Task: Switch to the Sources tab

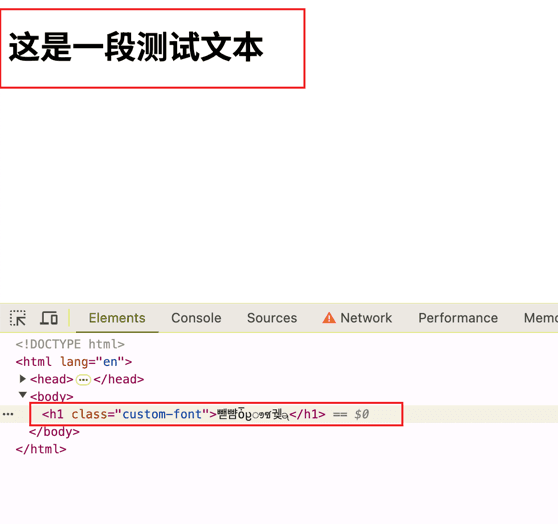Action: (272, 318)
